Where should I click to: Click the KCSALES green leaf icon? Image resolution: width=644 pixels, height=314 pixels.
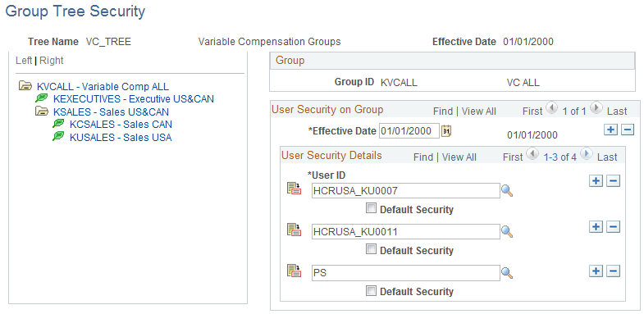[x=58, y=124]
